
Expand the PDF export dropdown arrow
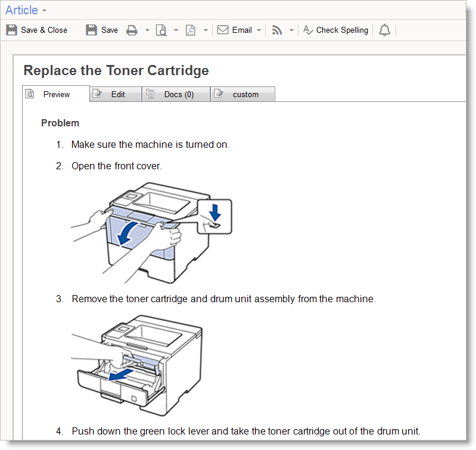pos(206,30)
